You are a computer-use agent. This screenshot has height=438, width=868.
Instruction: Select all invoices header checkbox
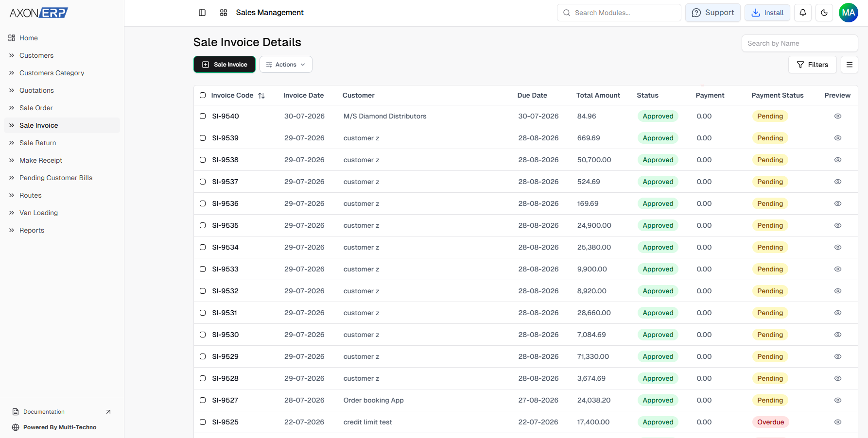pos(203,95)
